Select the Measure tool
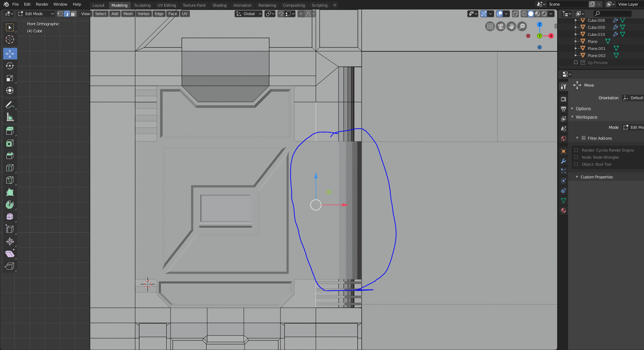 tap(10, 117)
